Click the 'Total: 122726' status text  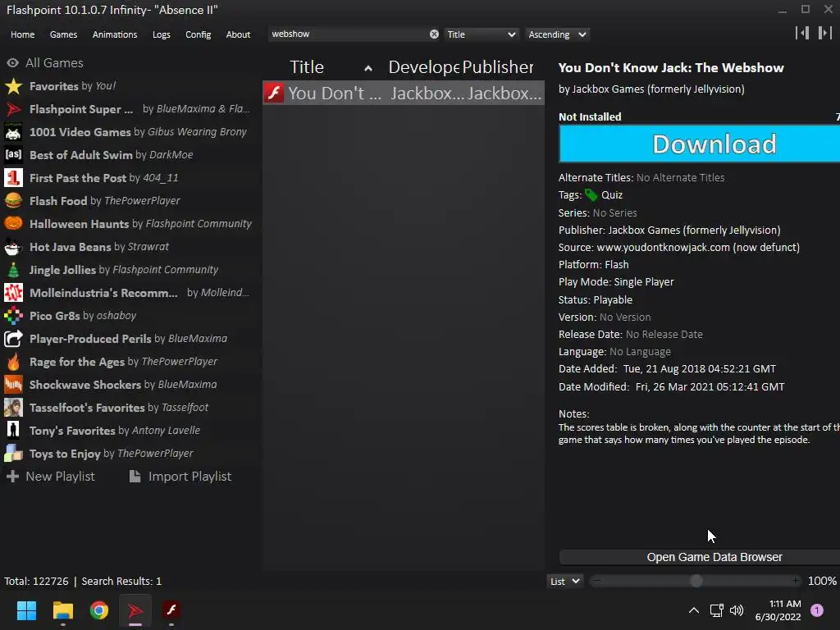point(36,582)
